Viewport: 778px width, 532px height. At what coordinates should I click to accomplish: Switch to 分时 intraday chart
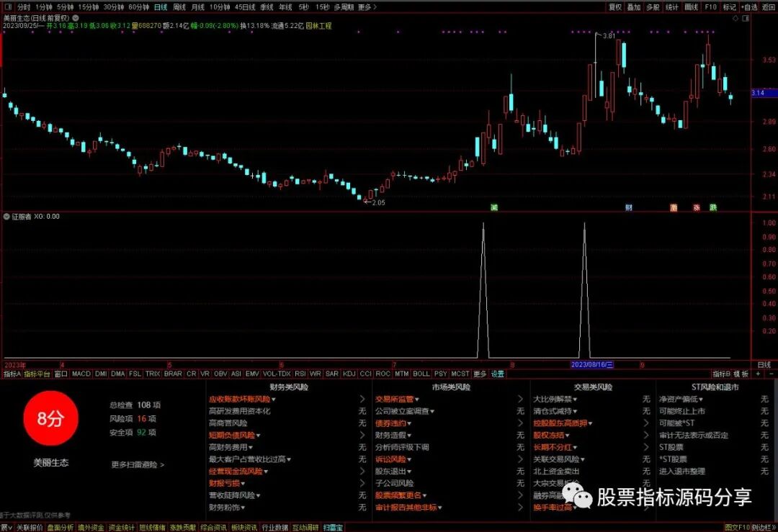pos(23,7)
